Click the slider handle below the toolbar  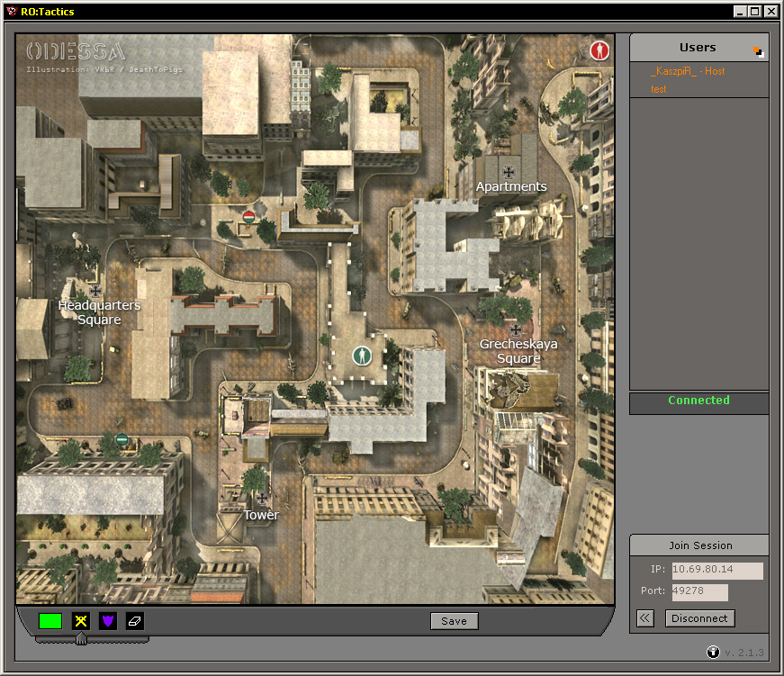81,638
